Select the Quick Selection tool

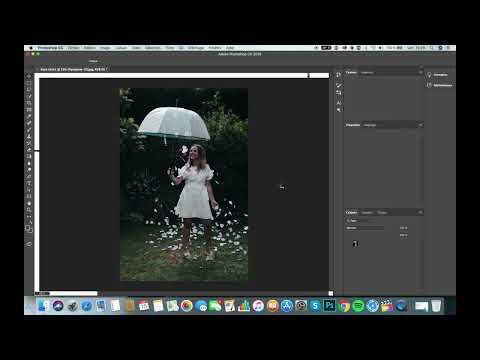point(29,96)
